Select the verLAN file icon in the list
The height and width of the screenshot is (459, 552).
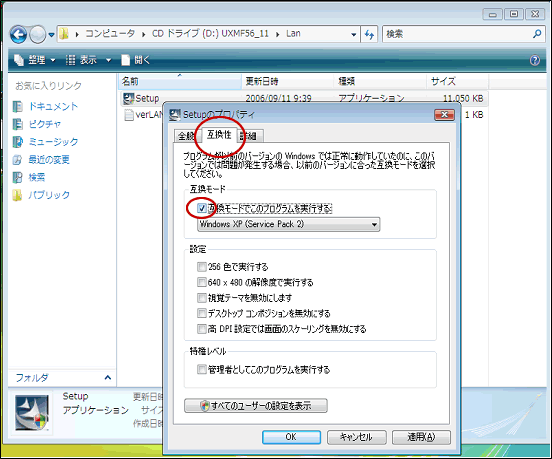pyautogui.click(x=129, y=115)
